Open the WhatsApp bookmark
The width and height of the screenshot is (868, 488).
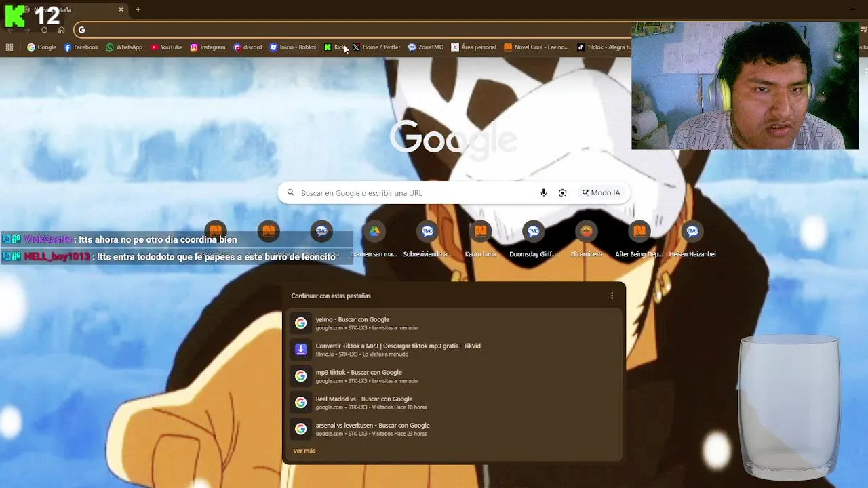(x=124, y=47)
